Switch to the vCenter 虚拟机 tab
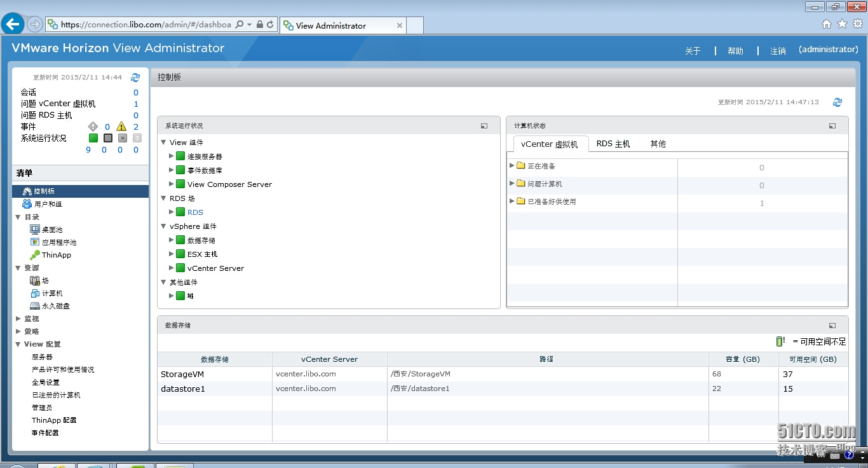The width and height of the screenshot is (868, 468). point(549,144)
